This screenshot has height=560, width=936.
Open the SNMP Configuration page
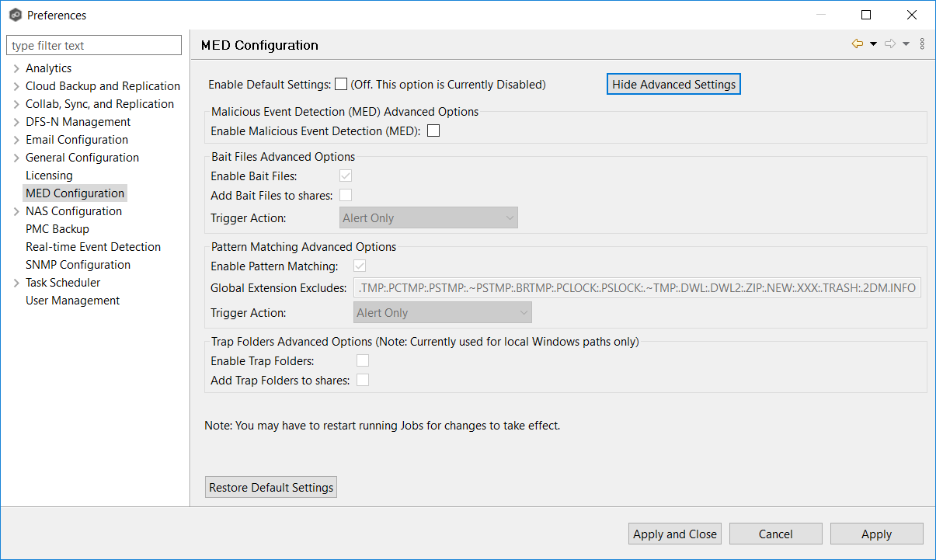pos(78,265)
